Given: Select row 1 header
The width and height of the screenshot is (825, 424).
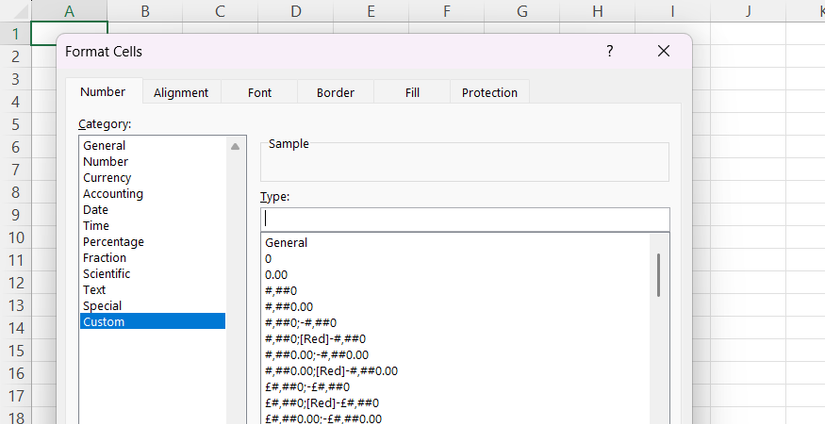Looking at the screenshot, I should (x=16, y=34).
